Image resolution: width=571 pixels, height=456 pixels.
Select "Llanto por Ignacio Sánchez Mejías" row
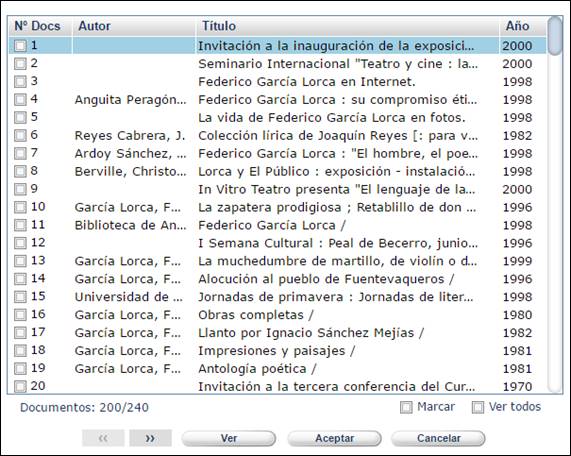coord(277,333)
